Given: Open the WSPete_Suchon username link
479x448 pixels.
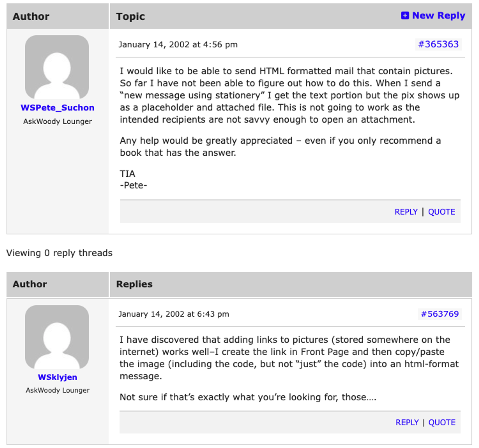Looking at the screenshot, I should [57, 108].
